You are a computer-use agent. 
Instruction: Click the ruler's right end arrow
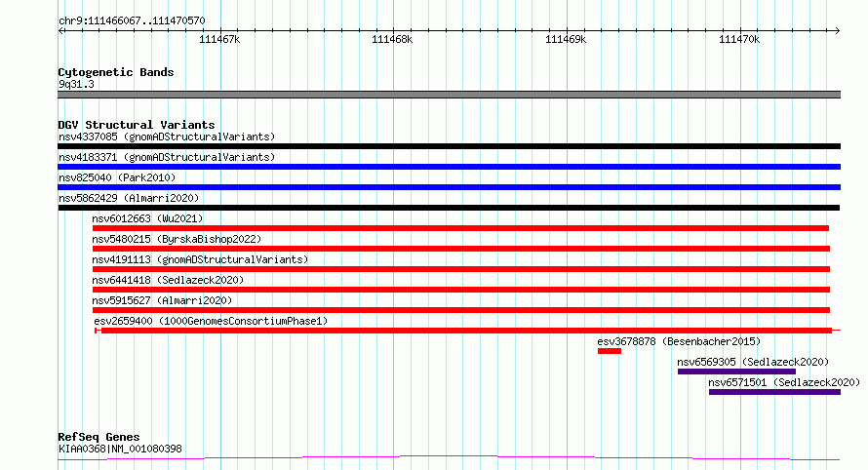click(838, 30)
